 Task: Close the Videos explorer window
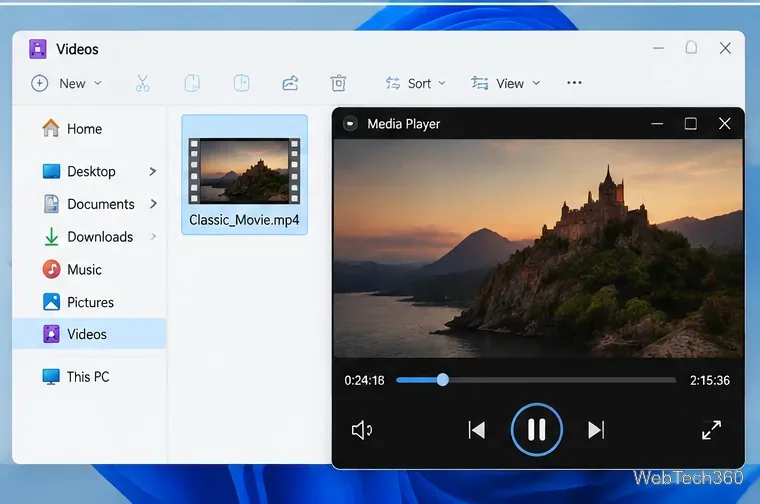click(725, 48)
